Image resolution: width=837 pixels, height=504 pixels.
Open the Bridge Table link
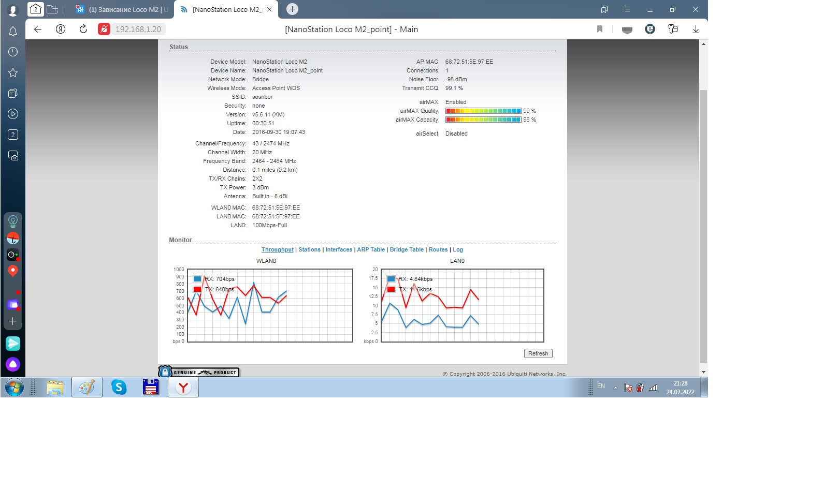[407, 249]
